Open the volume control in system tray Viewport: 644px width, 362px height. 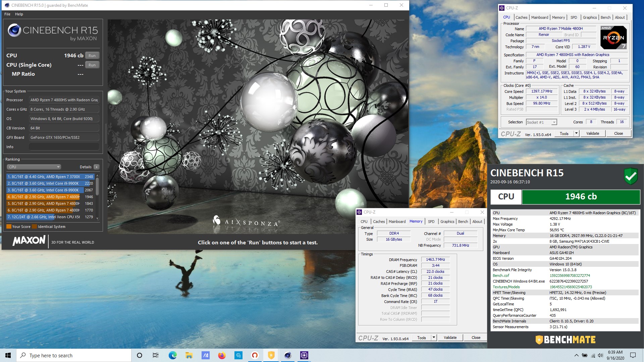click(600, 355)
